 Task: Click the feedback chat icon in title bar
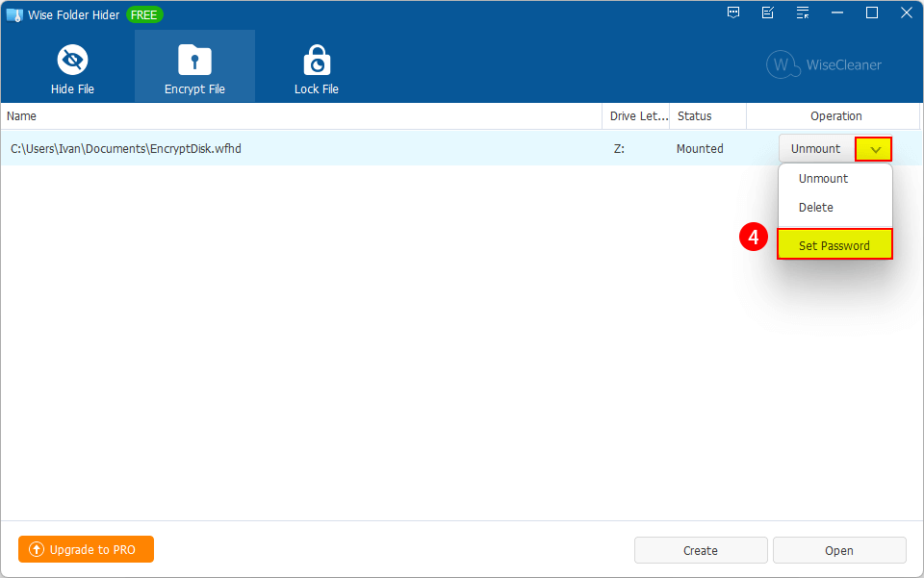coord(733,13)
